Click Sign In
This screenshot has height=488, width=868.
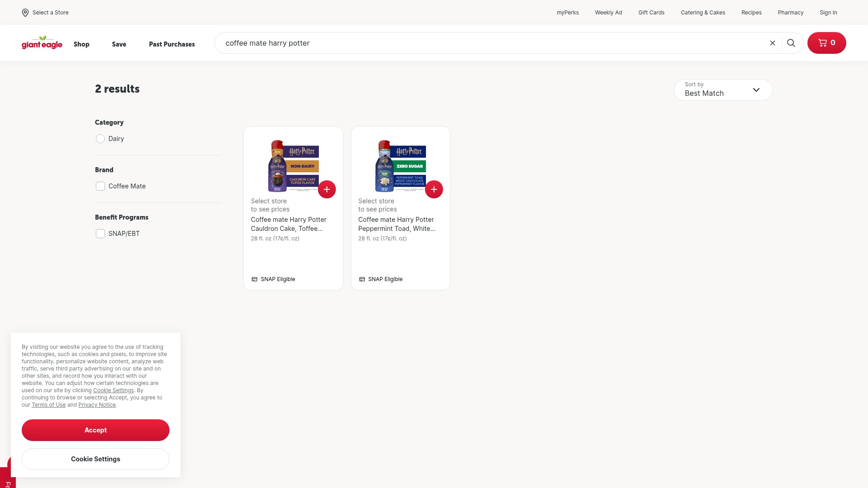[829, 13]
